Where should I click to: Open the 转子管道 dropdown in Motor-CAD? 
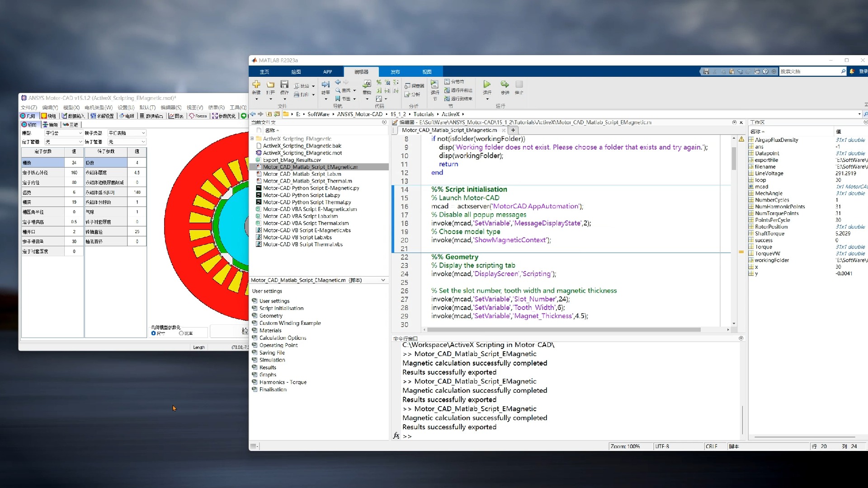(127, 142)
